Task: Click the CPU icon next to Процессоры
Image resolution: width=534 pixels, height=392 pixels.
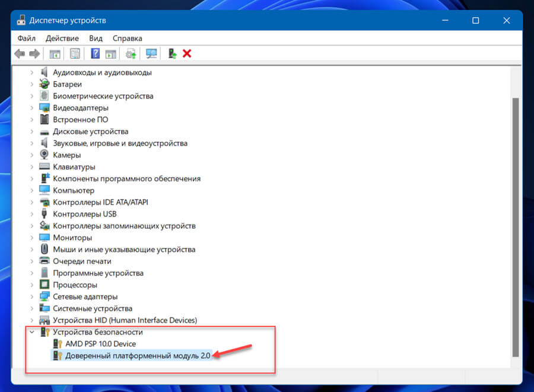Action: click(x=44, y=284)
